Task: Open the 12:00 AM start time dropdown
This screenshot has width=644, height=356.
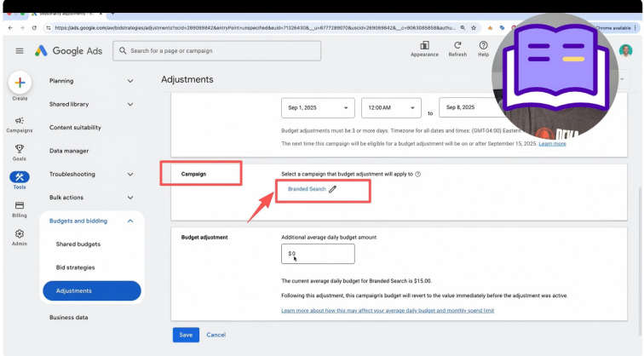Action: 391,108
